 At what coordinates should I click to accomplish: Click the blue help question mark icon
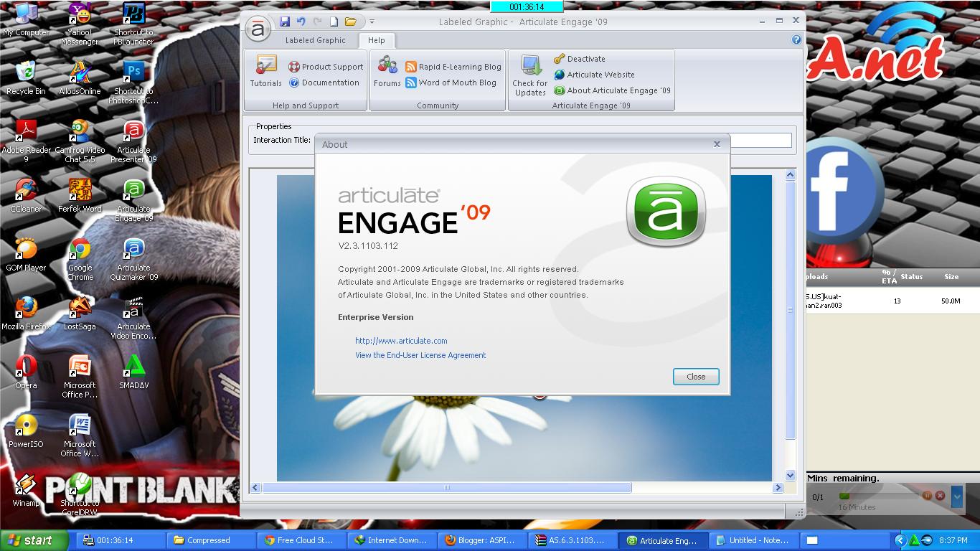point(796,40)
